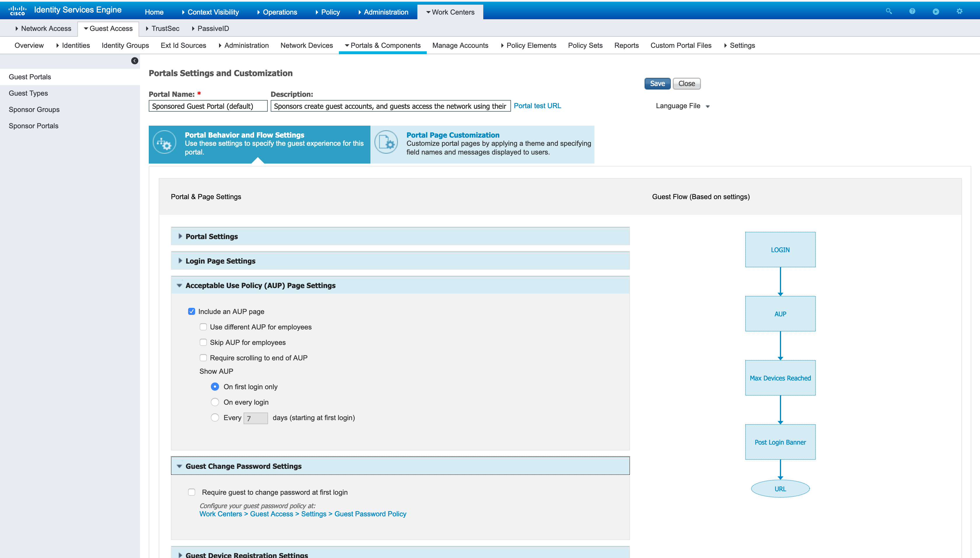Open the Ext Id Sources tab
Viewport: 980px width, 558px height.
click(x=183, y=45)
